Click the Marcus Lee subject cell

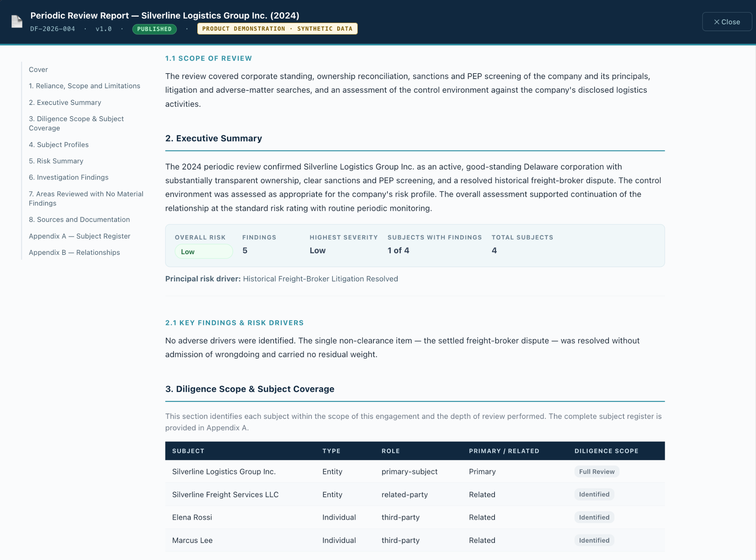pos(192,540)
